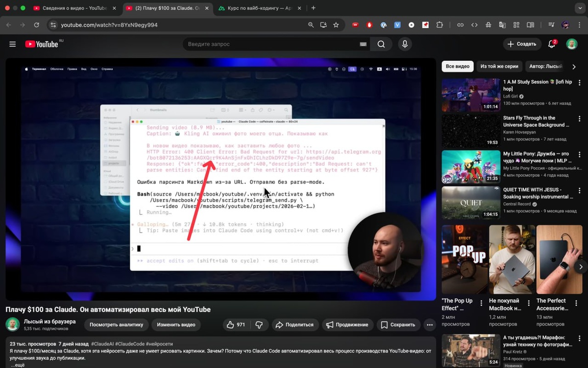Screen dimensions: 588x368
Task: Click the red hand ad-blocker extension
Action: coord(370,25)
